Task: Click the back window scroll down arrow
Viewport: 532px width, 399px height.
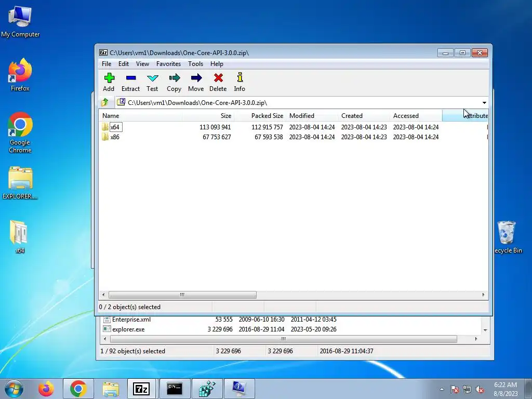Action: coord(485,330)
